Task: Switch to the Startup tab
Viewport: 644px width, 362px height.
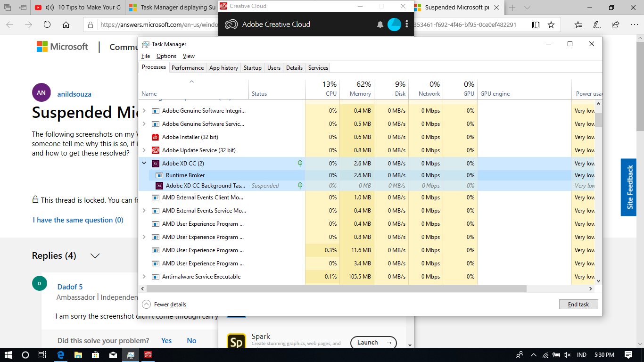Action: 253,68
